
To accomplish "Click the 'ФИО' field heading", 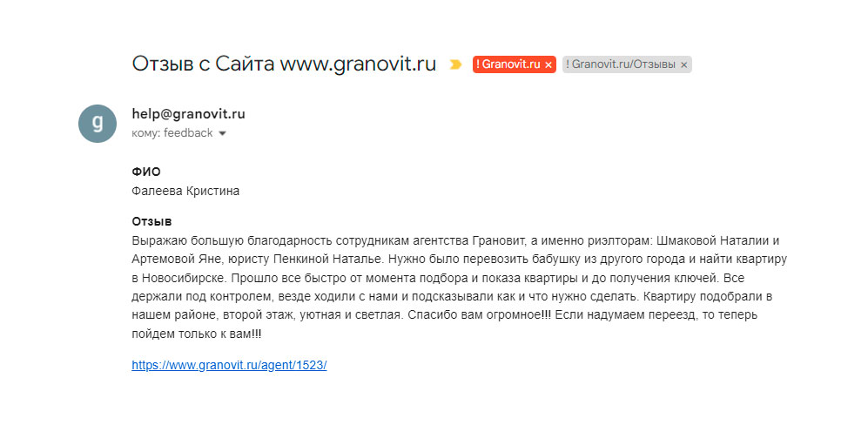I will (146, 172).
